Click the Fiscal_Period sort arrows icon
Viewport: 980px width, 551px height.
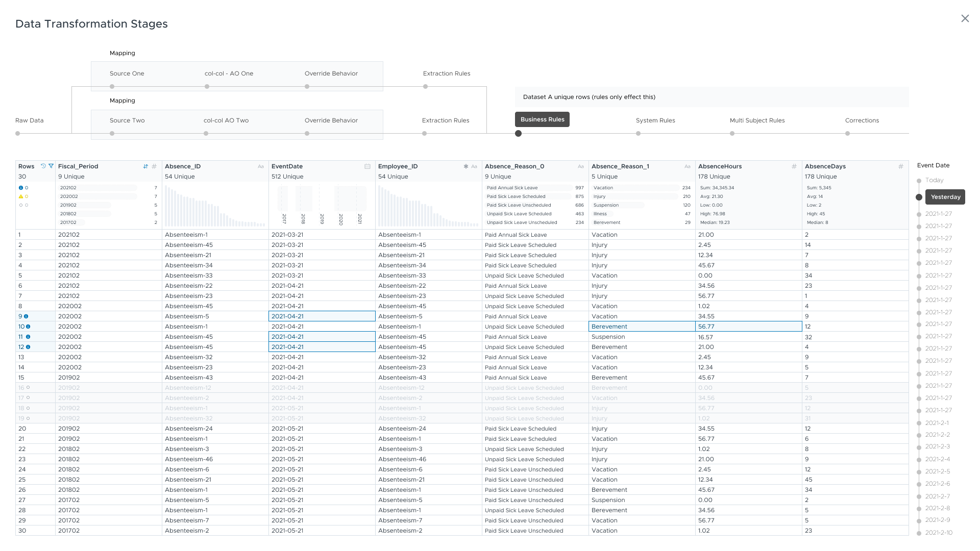pyautogui.click(x=145, y=166)
